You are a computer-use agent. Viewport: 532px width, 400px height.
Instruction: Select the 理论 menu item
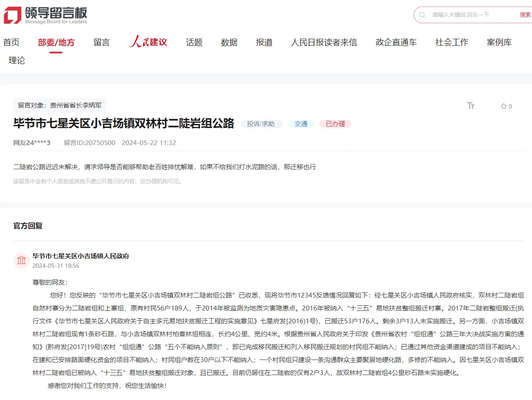click(16, 60)
